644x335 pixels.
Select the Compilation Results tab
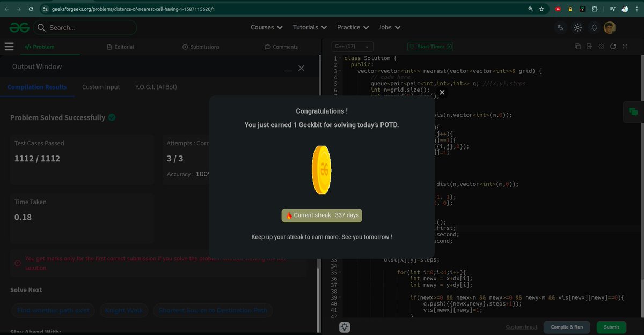point(37,87)
